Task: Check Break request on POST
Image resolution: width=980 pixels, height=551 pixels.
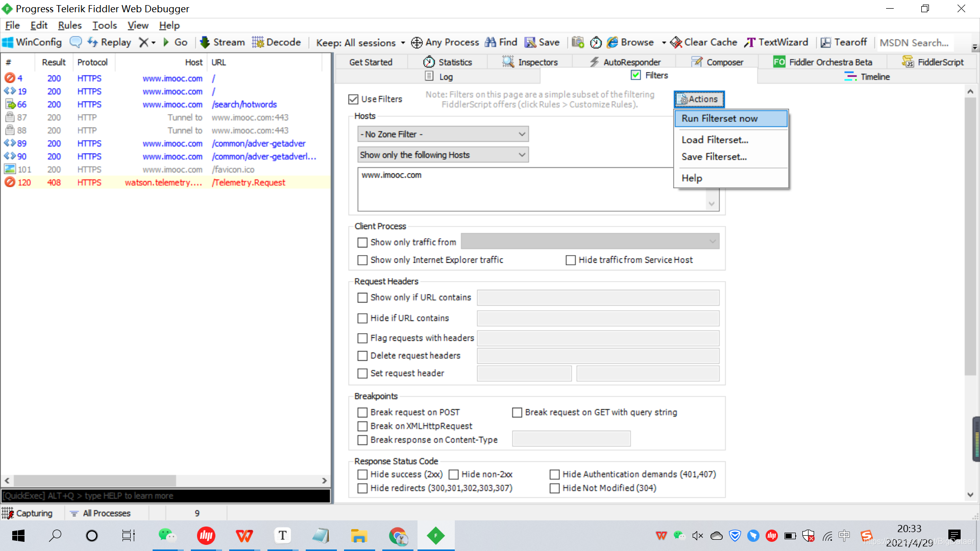Action: click(362, 412)
